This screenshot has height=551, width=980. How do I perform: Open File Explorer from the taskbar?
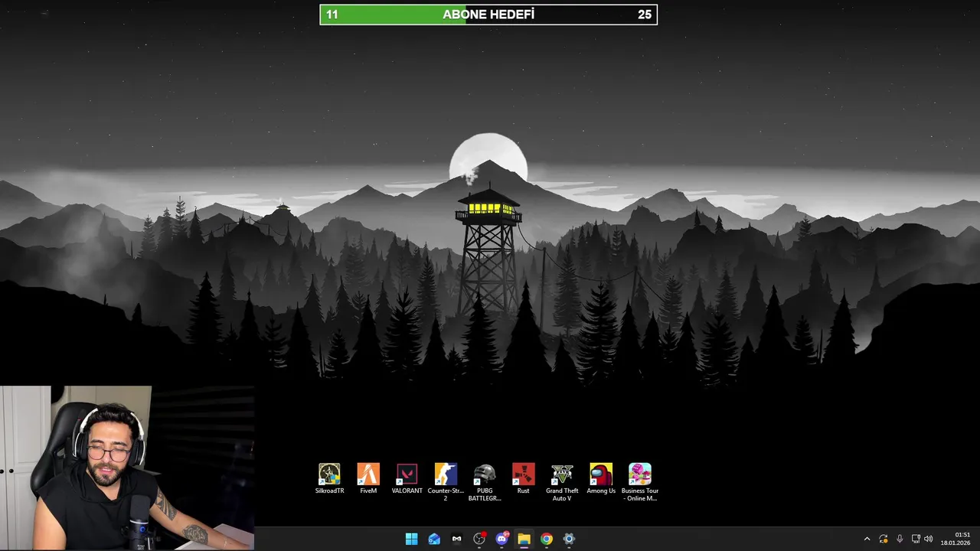(x=524, y=539)
